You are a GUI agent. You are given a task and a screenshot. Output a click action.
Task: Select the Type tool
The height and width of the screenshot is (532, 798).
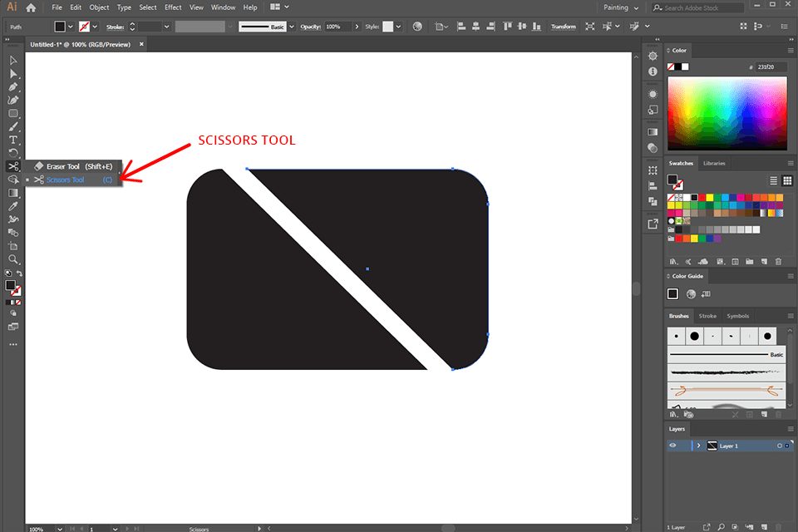click(13, 139)
